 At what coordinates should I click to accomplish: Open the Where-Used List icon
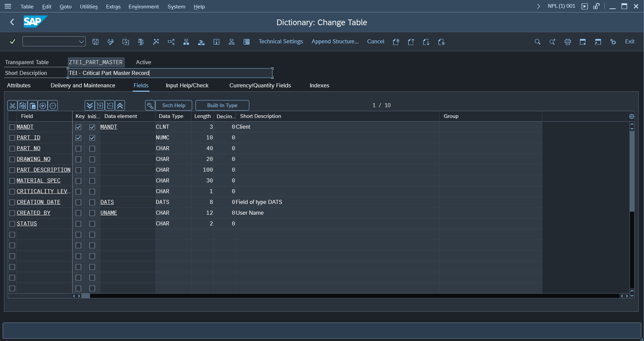click(171, 42)
